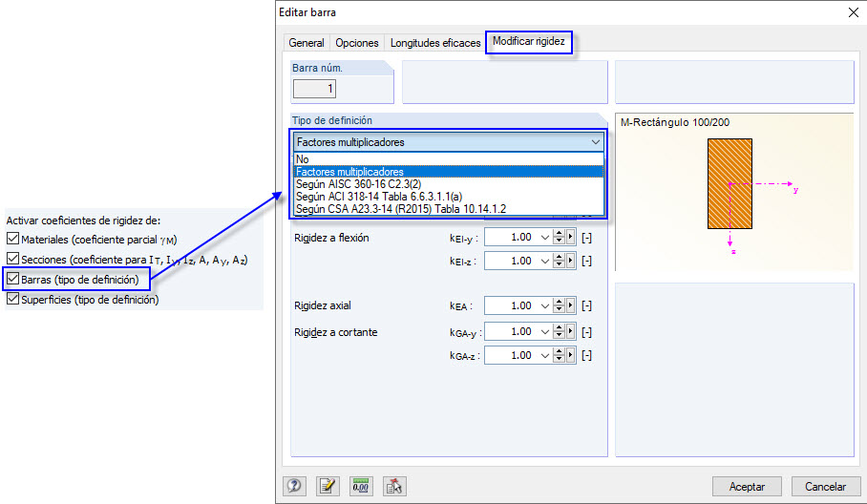867x504 pixels.
Task: Switch to the General tab
Action: 307,43
